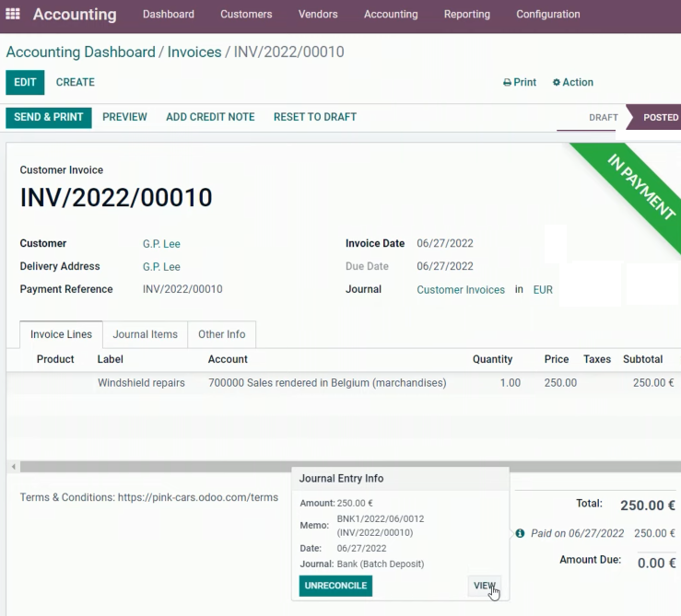Open the Action dropdown

pyautogui.click(x=573, y=82)
